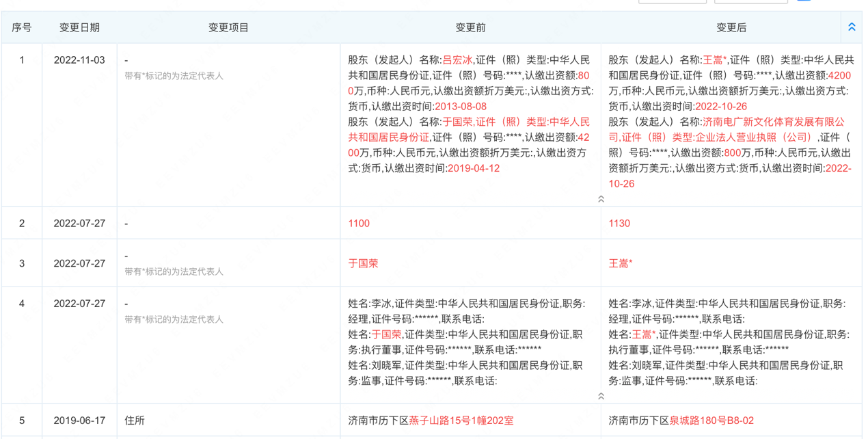Click 带有*标记的为法定代表人 note in row 4
The height and width of the screenshot is (439, 868).
point(174,319)
